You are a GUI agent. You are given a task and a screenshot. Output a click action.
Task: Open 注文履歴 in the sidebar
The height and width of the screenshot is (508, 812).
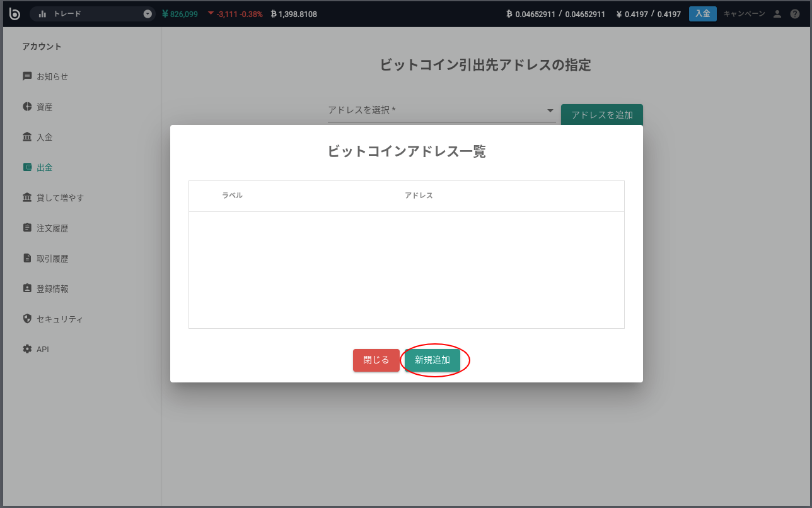[x=52, y=228]
